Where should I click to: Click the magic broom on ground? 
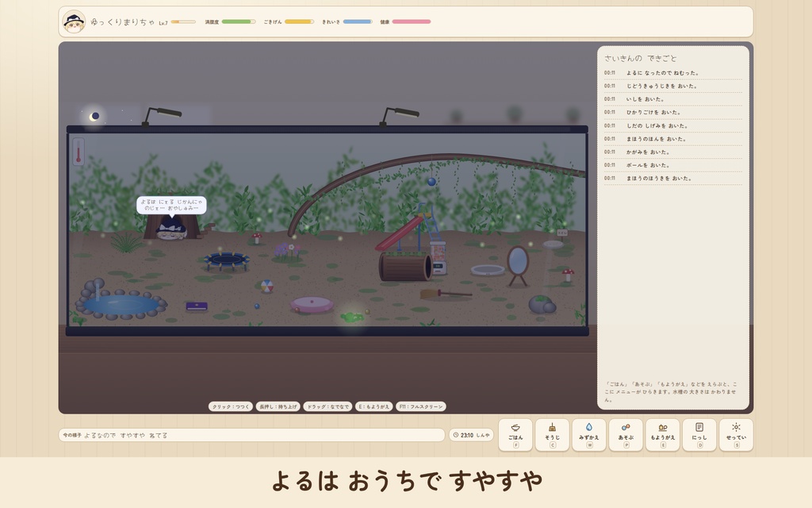(x=445, y=294)
